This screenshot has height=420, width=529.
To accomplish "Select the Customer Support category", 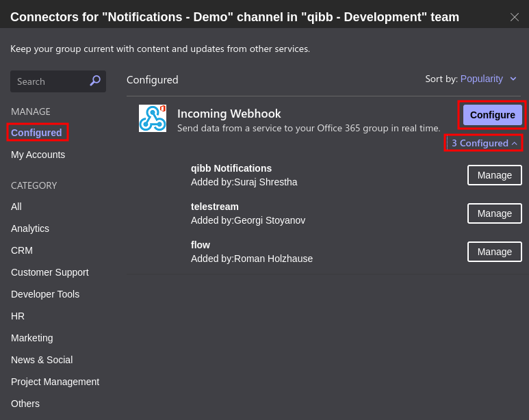I will click(49, 272).
